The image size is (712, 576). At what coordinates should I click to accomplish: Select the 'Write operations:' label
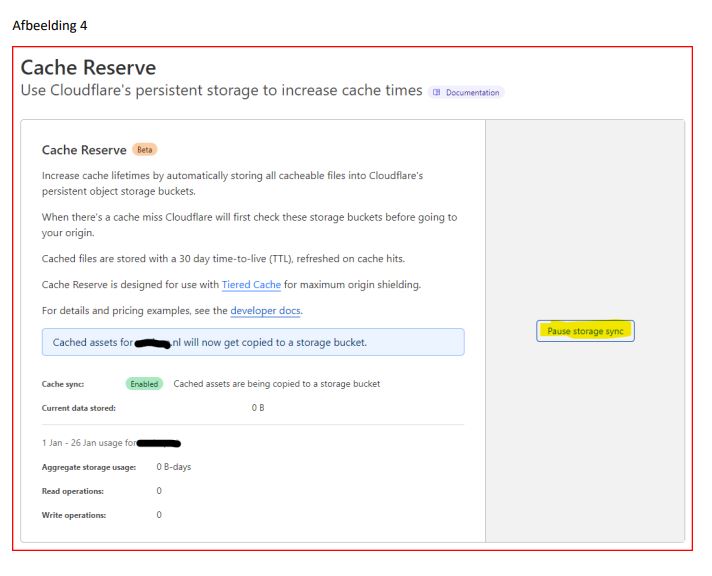pyautogui.click(x=74, y=515)
